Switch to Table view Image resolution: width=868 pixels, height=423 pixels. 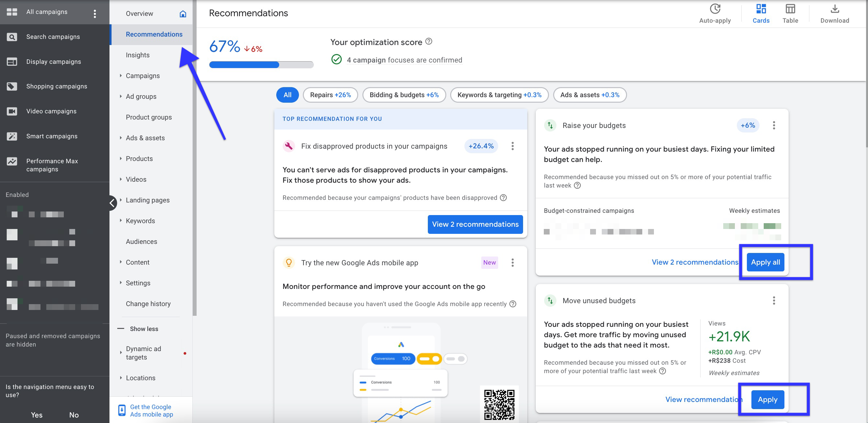[x=790, y=14]
